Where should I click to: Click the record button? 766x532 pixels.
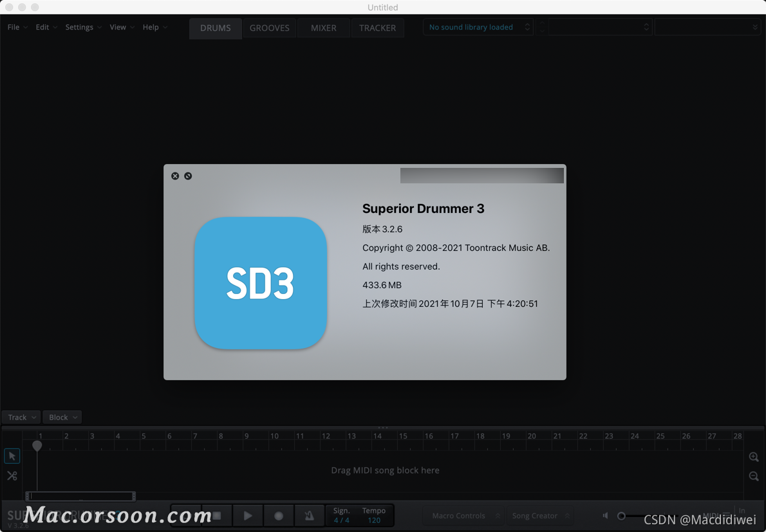click(279, 516)
